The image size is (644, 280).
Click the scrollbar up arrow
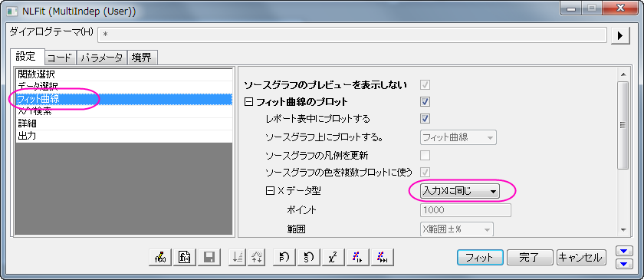click(x=623, y=75)
